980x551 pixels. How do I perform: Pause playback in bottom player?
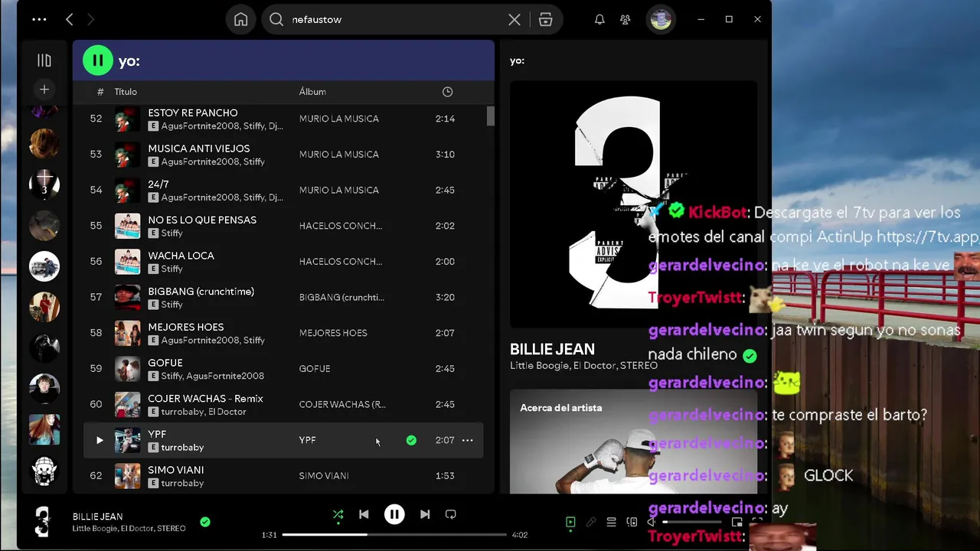click(394, 514)
